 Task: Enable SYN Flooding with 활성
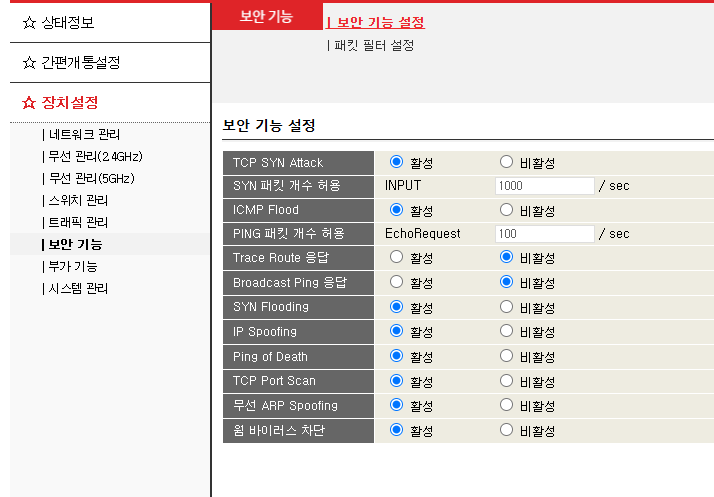pyautogui.click(x=396, y=307)
